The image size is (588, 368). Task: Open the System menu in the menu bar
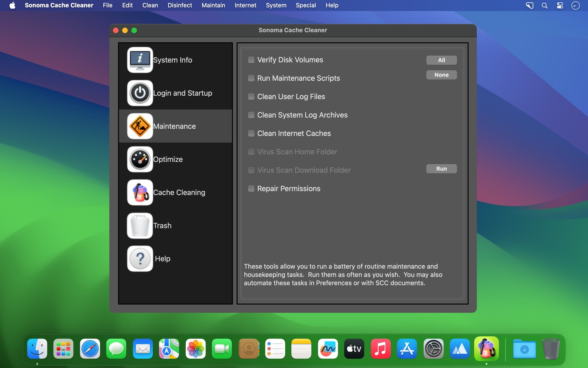coord(276,5)
